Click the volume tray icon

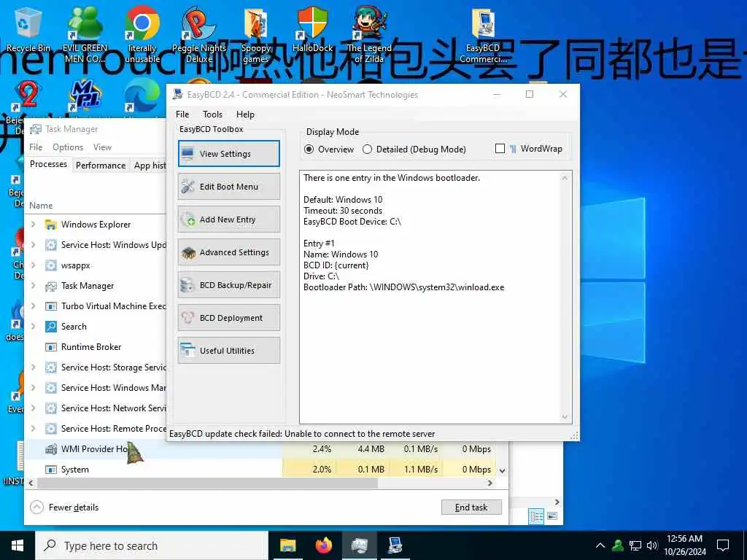pyautogui.click(x=652, y=545)
